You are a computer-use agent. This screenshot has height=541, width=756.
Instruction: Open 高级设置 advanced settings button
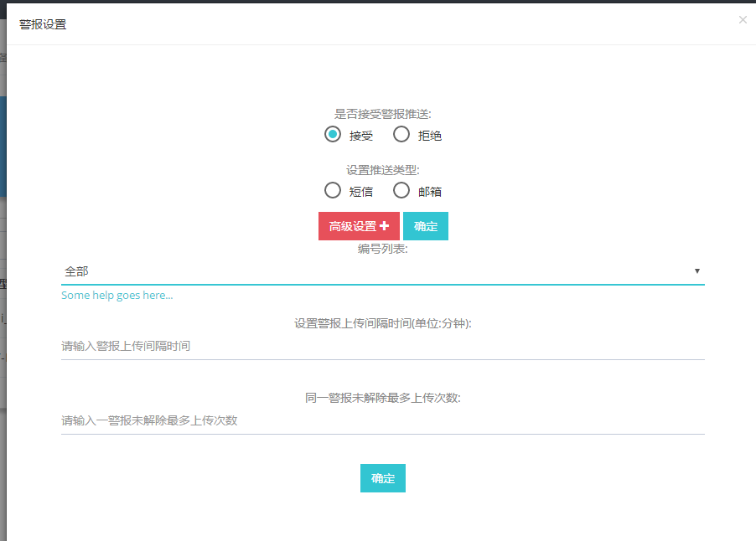coord(359,226)
